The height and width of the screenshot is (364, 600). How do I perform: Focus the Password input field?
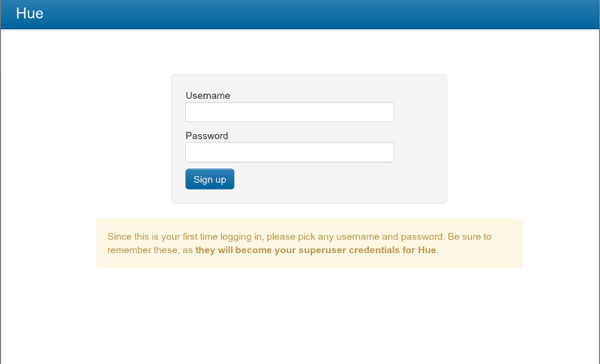(x=289, y=153)
